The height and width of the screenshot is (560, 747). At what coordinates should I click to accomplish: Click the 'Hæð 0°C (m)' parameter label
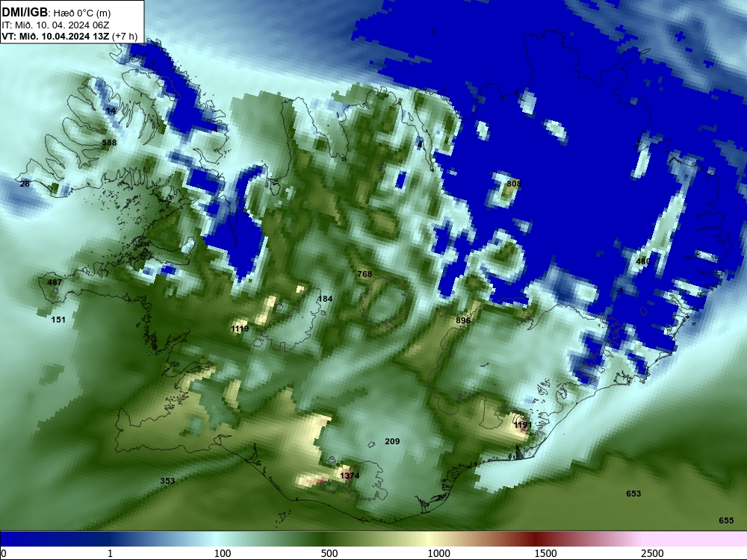pos(81,13)
